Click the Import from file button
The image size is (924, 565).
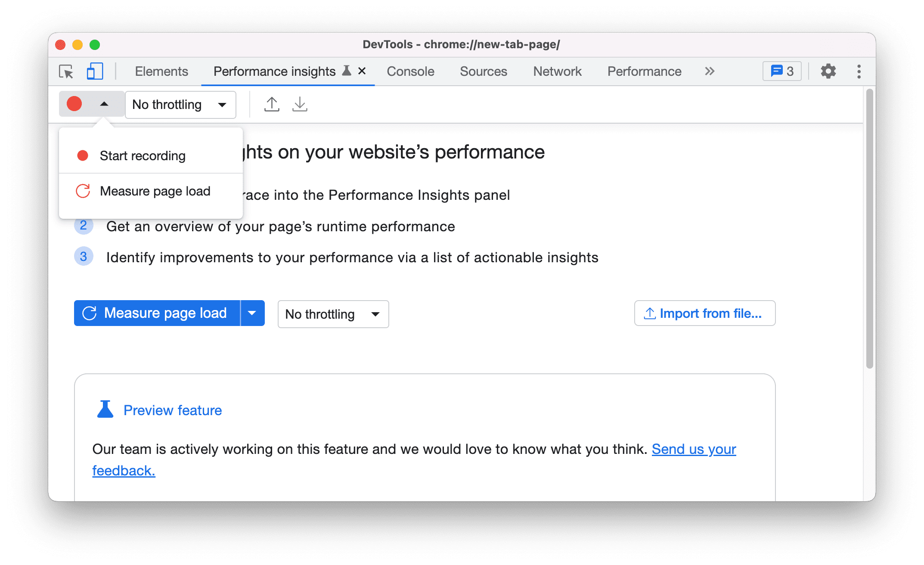pyautogui.click(x=704, y=313)
